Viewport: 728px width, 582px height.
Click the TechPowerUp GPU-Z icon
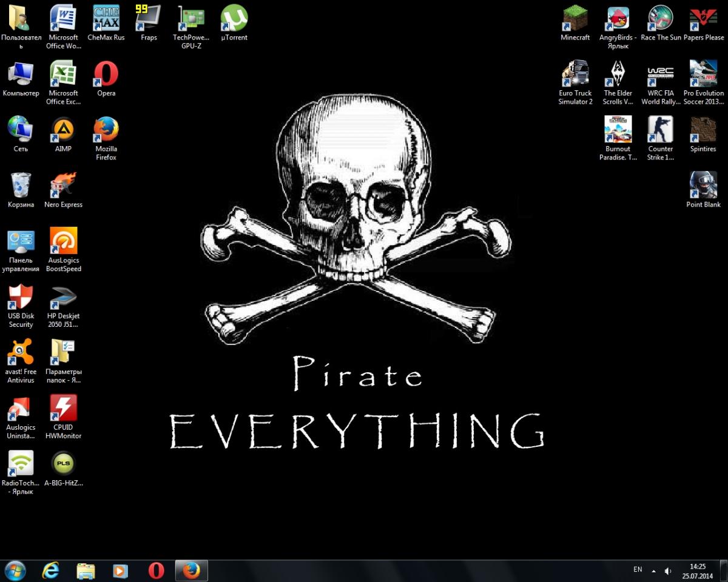click(191, 19)
